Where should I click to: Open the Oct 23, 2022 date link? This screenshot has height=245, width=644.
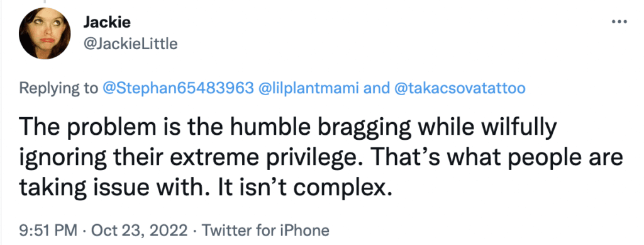(x=139, y=231)
